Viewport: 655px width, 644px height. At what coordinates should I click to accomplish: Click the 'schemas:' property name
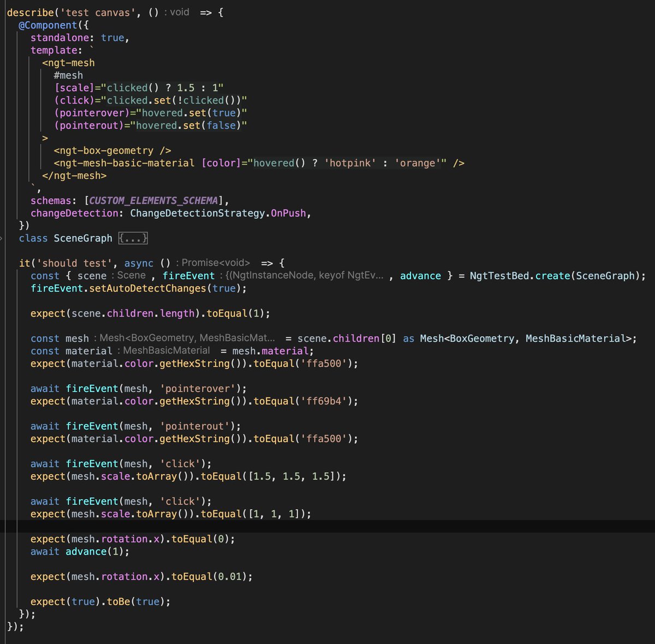click(x=54, y=201)
